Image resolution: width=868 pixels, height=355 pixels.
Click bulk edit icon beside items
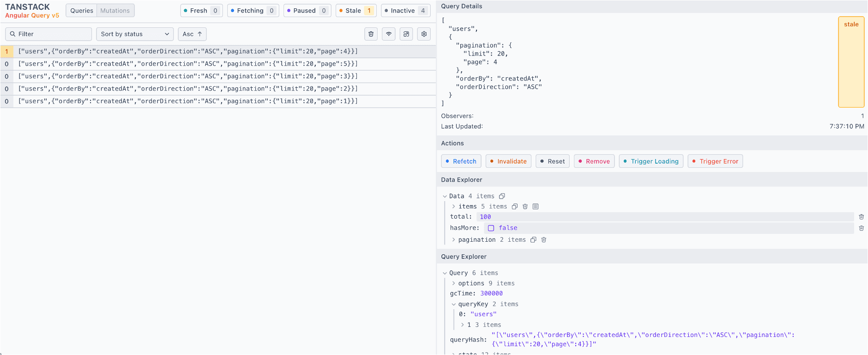[536, 207]
